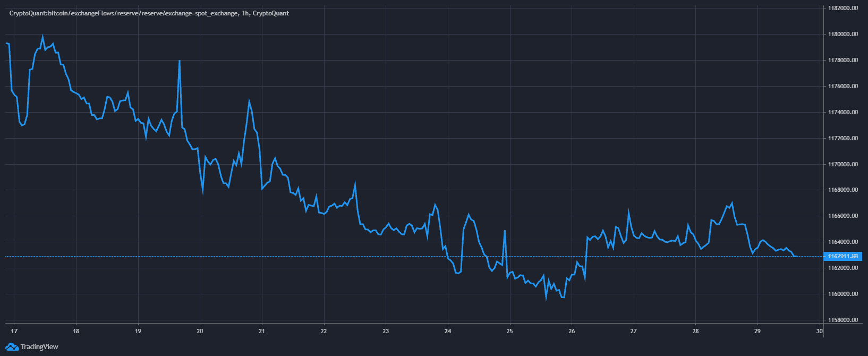Image resolution: width=868 pixels, height=356 pixels.
Task: Click date label 17 on time axis
Action: click(14, 331)
